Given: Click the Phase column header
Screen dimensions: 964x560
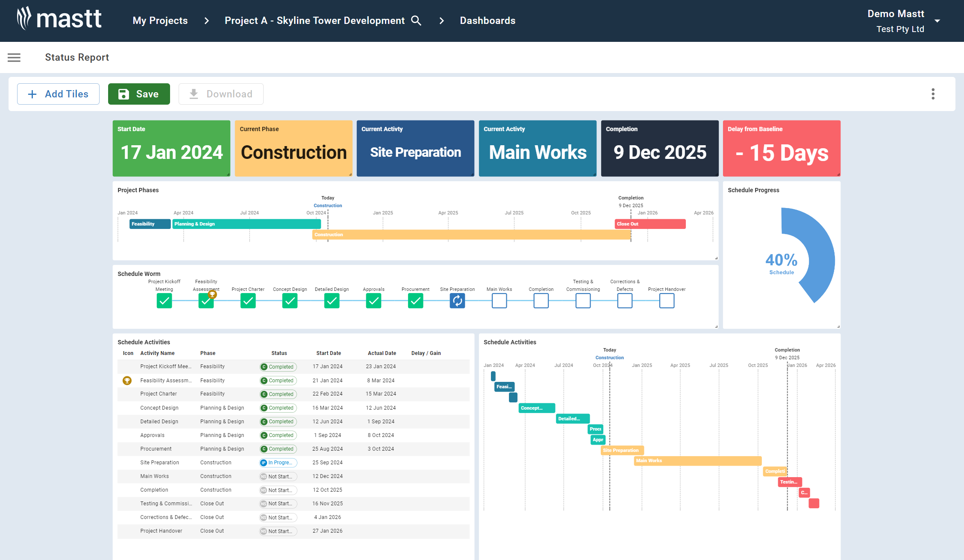Looking at the screenshot, I should click(x=208, y=353).
